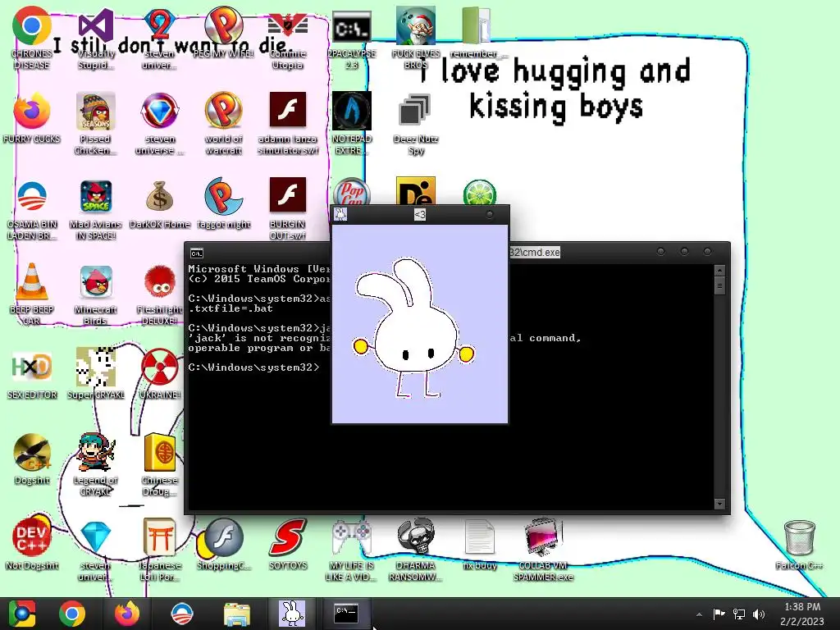Open the NOTEPAD EXTRE desktop icon

[351, 111]
